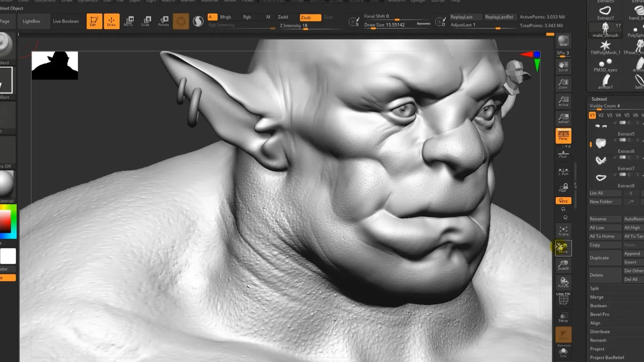Image resolution: width=644 pixels, height=362 pixels.
Task: Enable Zadd mode
Action: pos(283,17)
